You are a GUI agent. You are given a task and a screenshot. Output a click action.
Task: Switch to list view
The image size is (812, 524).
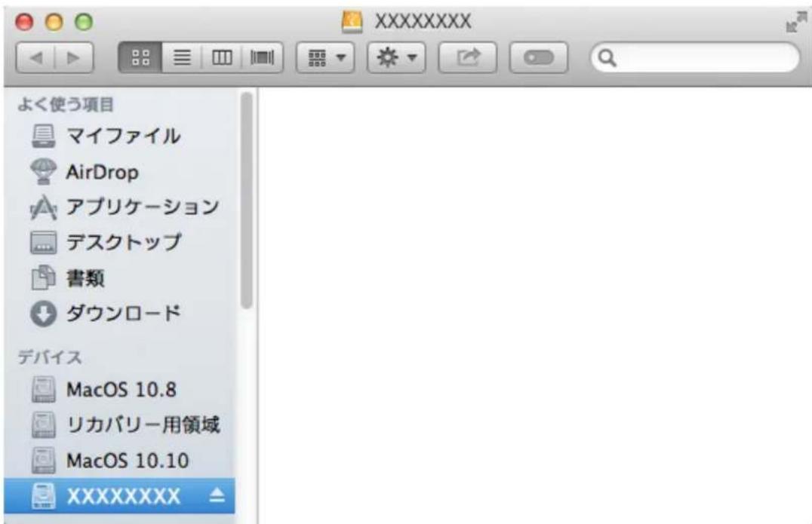(182, 57)
